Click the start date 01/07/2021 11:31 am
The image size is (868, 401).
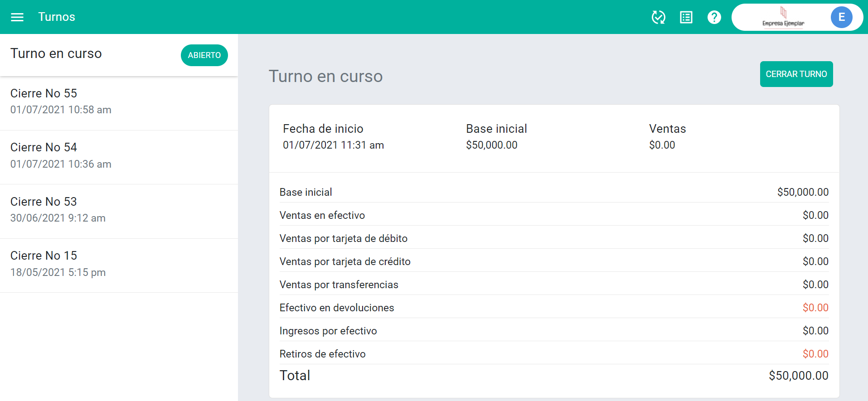333,145
